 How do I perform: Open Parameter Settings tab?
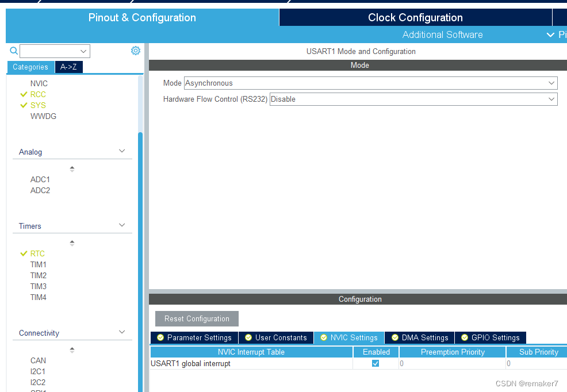(194, 337)
